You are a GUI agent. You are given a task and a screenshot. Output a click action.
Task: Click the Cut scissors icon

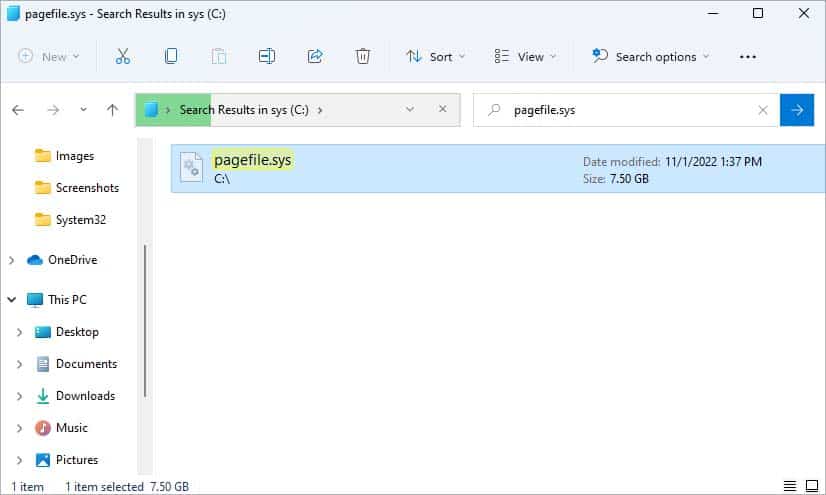point(122,56)
